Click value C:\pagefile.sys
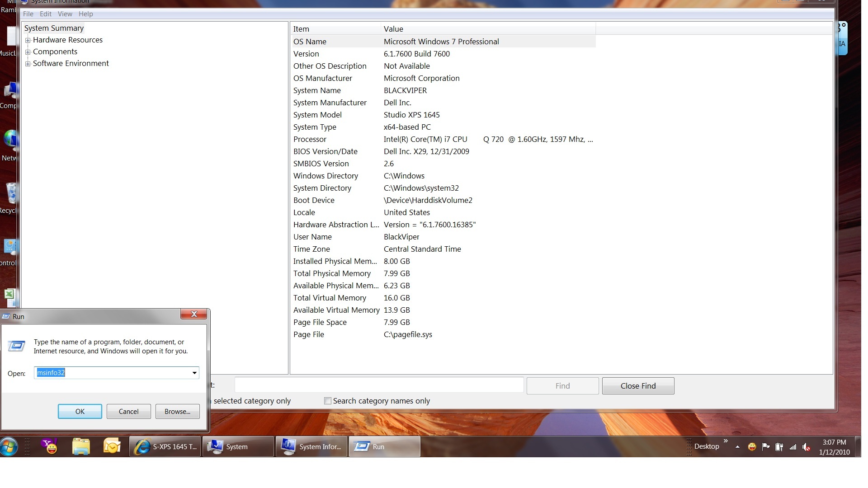The height and width of the screenshot is (488, 868). [x=408, y=334]
